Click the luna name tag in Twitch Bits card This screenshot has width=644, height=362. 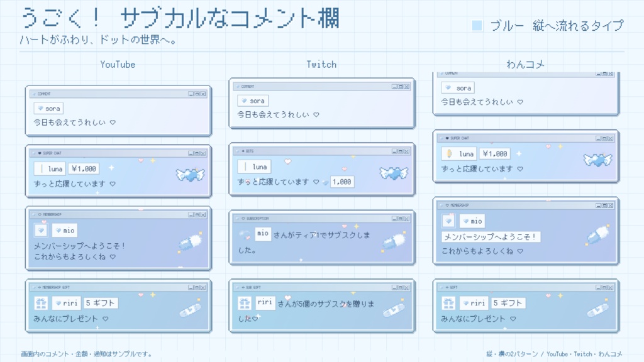coord(254,167)
